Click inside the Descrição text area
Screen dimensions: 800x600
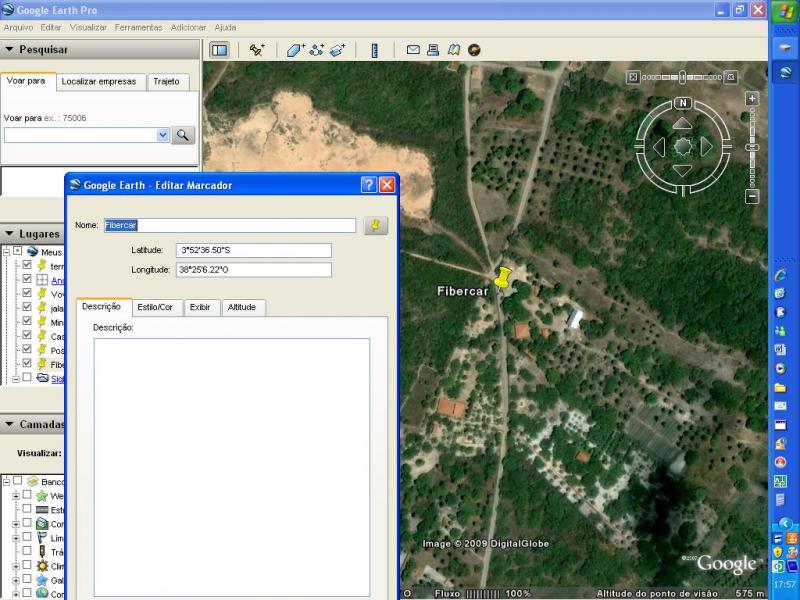tap(232, 467)
